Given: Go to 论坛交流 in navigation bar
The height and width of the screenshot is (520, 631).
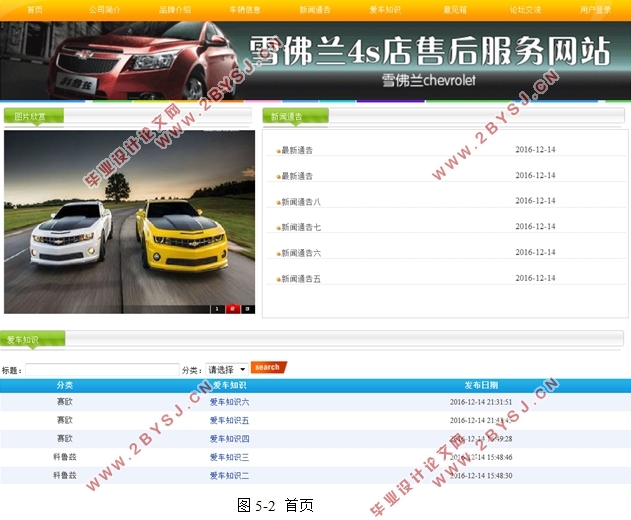Looking at the screenshot, I should click(x=525, y=10).
